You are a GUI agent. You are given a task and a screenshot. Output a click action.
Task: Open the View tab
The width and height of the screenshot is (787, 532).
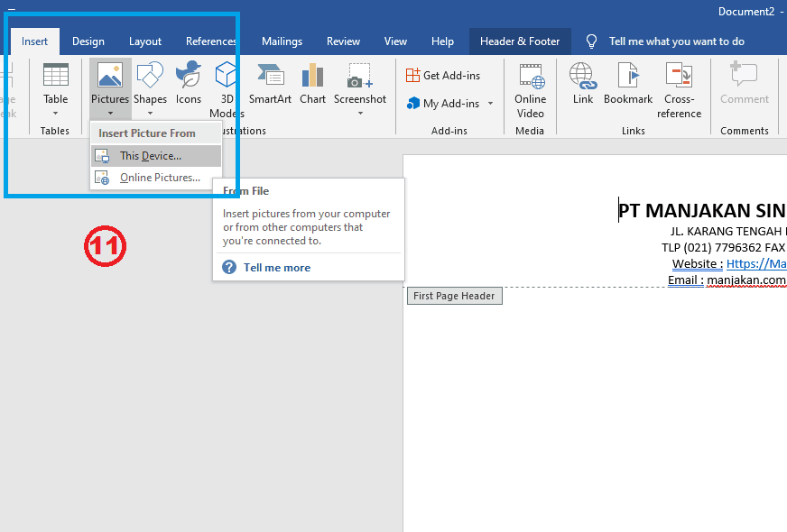click(x=395, y=41)
